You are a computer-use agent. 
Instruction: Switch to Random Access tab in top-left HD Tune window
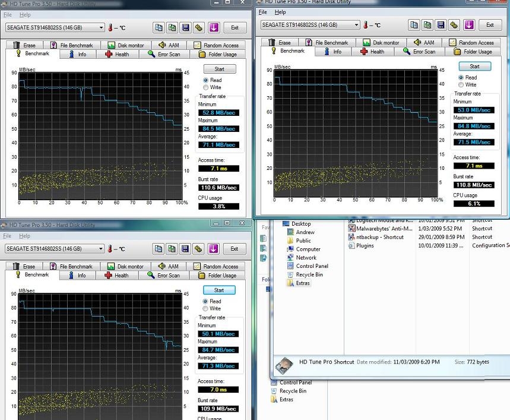pos(217,45)
